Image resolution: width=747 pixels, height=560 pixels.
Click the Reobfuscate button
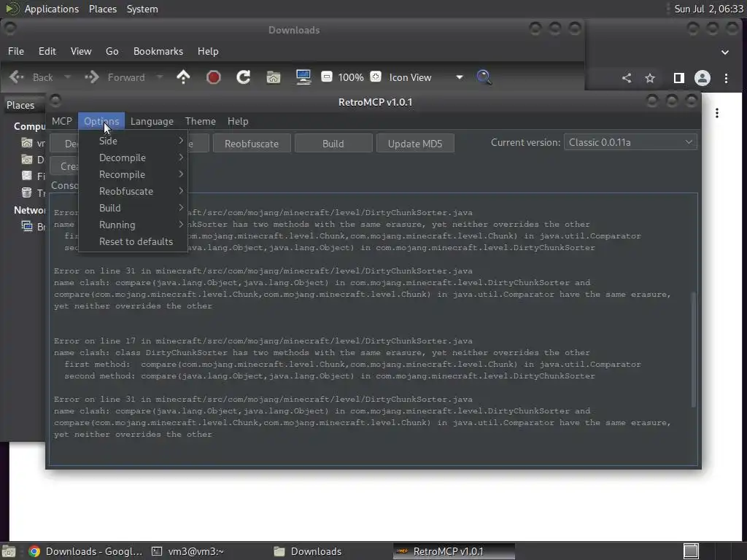click(x=252, y=144)
